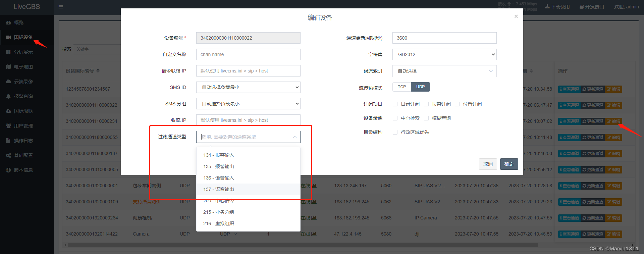
Task: Sort by 设备国标编号 column header
Action: coord(83,71)
